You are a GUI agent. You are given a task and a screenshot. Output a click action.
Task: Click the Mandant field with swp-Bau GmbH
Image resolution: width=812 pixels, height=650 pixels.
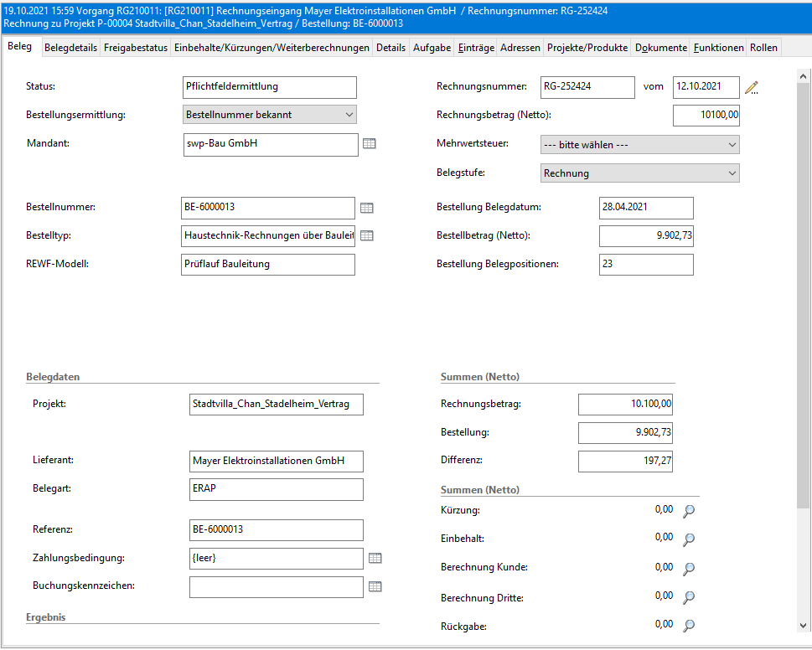[271, 145]
